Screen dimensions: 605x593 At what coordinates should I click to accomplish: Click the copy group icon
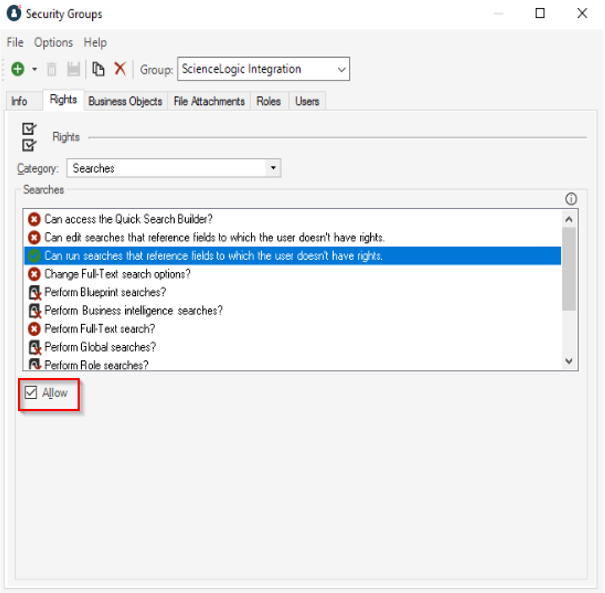coord(98,69)
